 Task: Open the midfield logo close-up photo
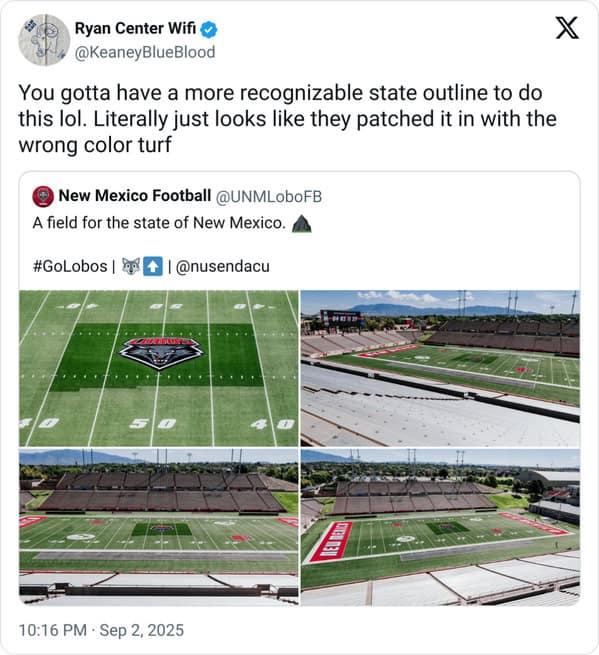coord(159,368)
